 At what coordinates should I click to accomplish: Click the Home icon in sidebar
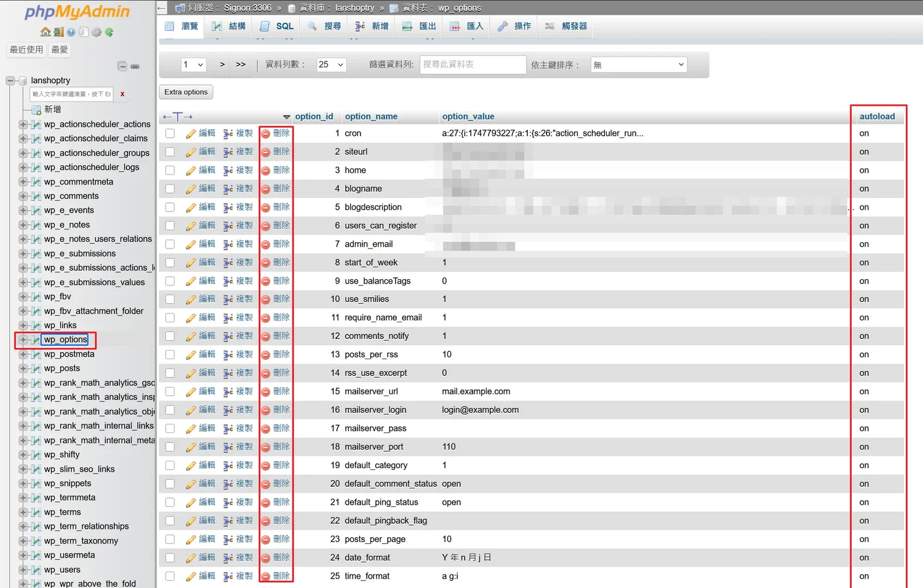pos(45,32)
